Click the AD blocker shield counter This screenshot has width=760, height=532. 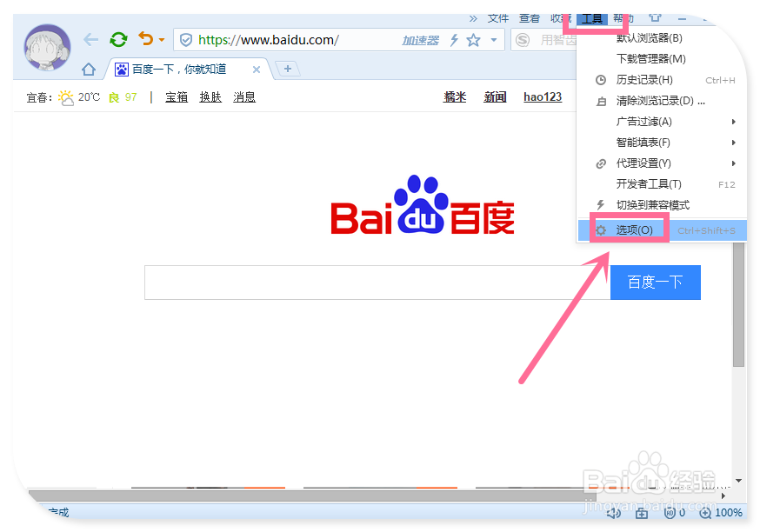point(674,513)
